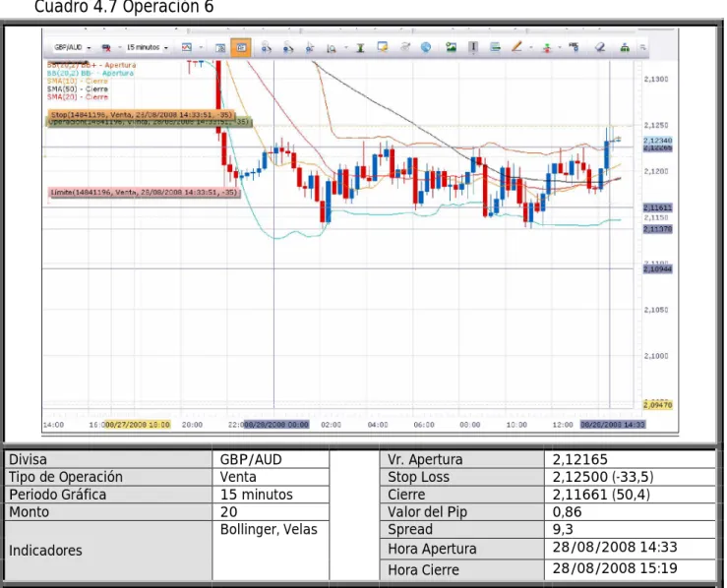Toggle the highlighted orange toolbar button

click(x=241, y=48)
